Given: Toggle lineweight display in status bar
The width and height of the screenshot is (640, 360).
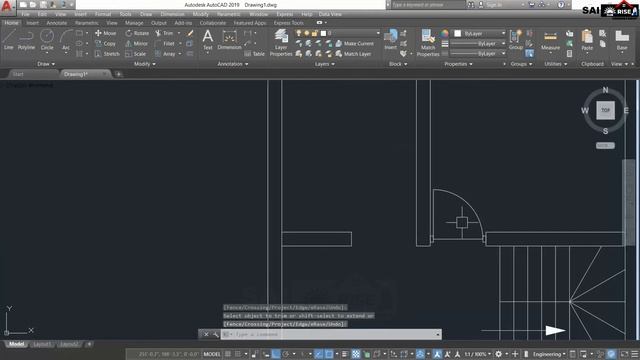Looking at the screenshot, I should (345, 354).
